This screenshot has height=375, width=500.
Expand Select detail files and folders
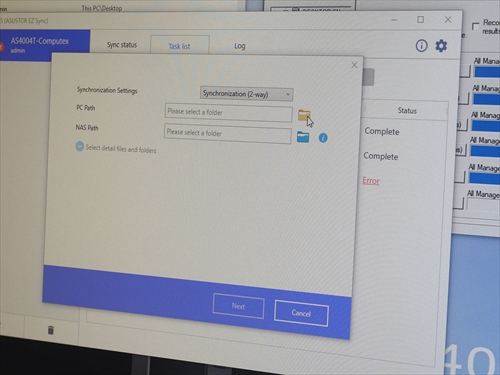tap(79, 146)
